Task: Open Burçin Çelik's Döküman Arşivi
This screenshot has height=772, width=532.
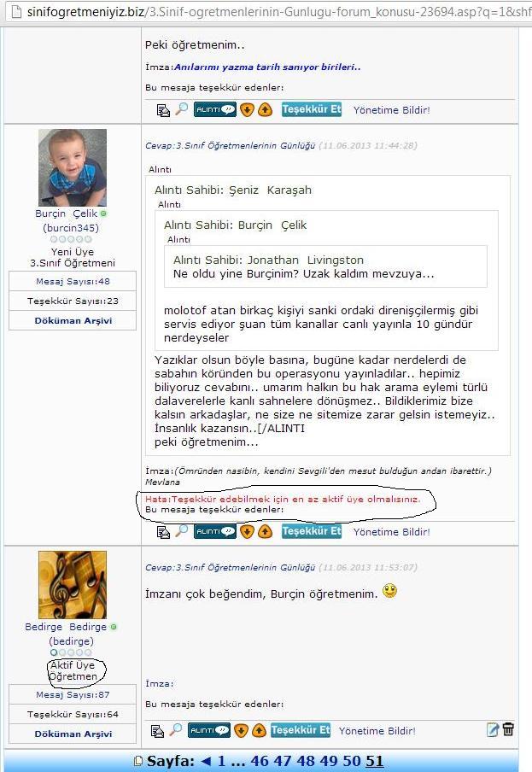Action: pyautogui.click(x=73, y=320)
